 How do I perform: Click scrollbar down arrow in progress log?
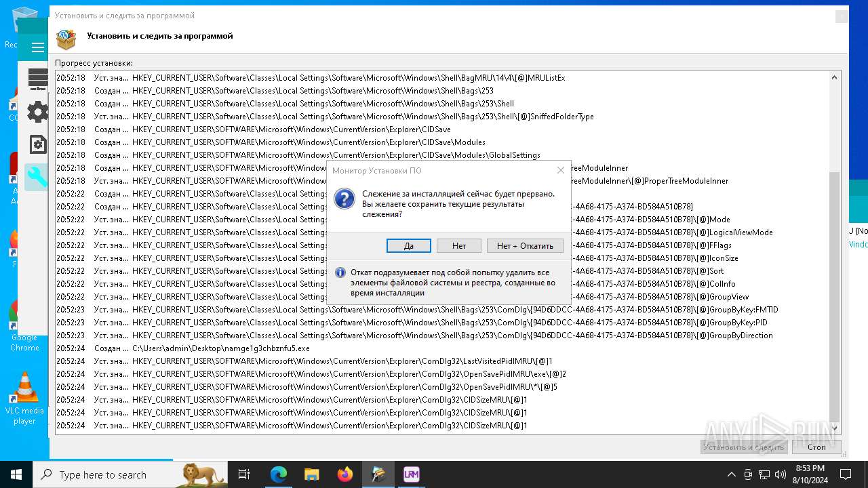pyautogui.click(x=834, y=427)
